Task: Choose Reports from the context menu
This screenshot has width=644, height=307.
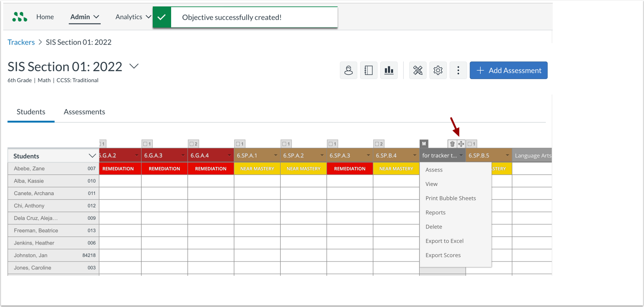Action: pos(455,212)
